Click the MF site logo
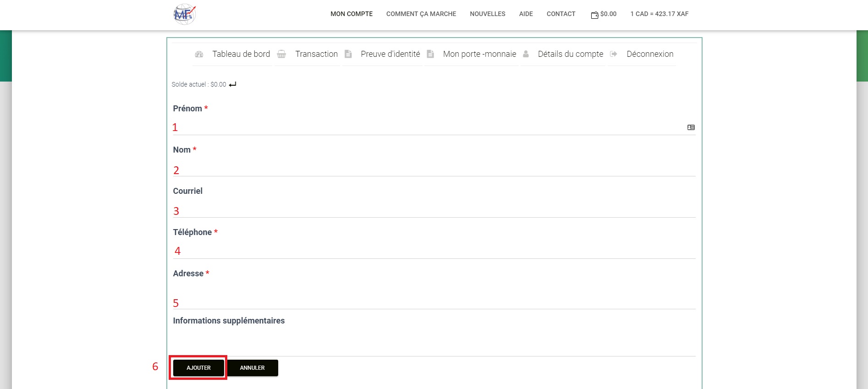Screen dimensions: 868x389 click(x=184, y=14)
